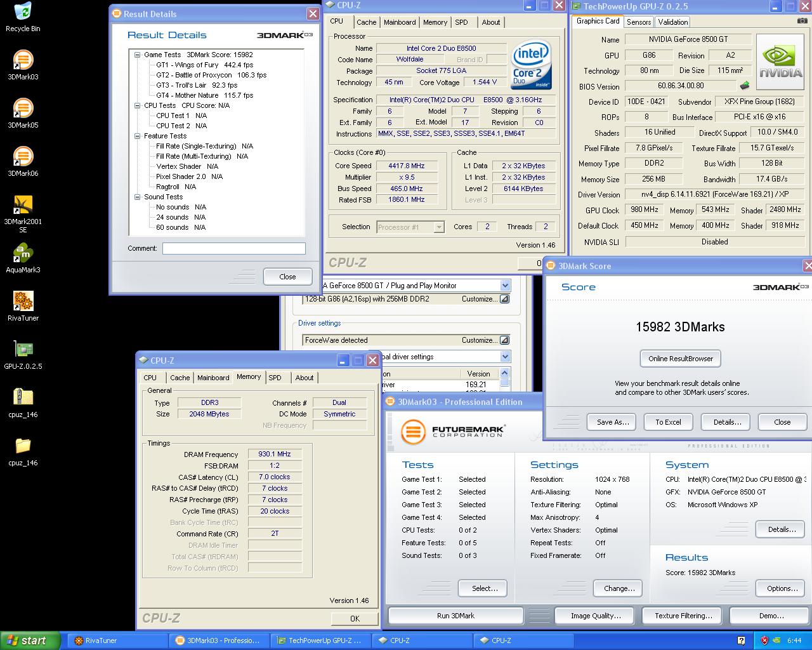Click Details in the 3DMark Score window
Image resolution: width=812 pixels, height=650 pixels.
(x=727, y=422)
